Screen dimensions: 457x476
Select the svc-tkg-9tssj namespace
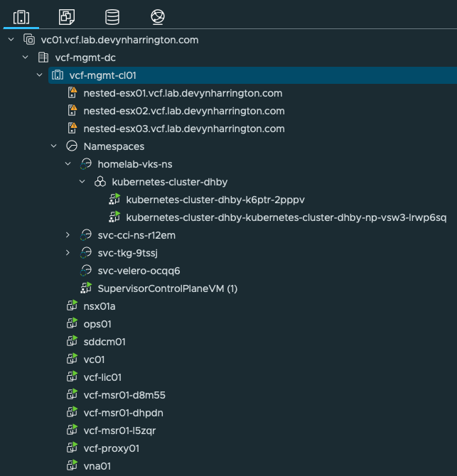pyautogui.click(x=127, y=253)
